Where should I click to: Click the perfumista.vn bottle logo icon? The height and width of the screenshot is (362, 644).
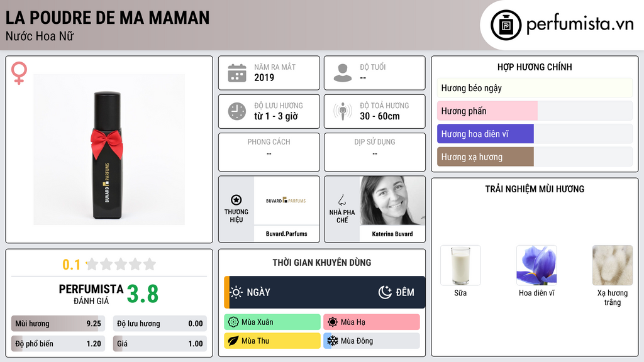(x=506, y=25)
